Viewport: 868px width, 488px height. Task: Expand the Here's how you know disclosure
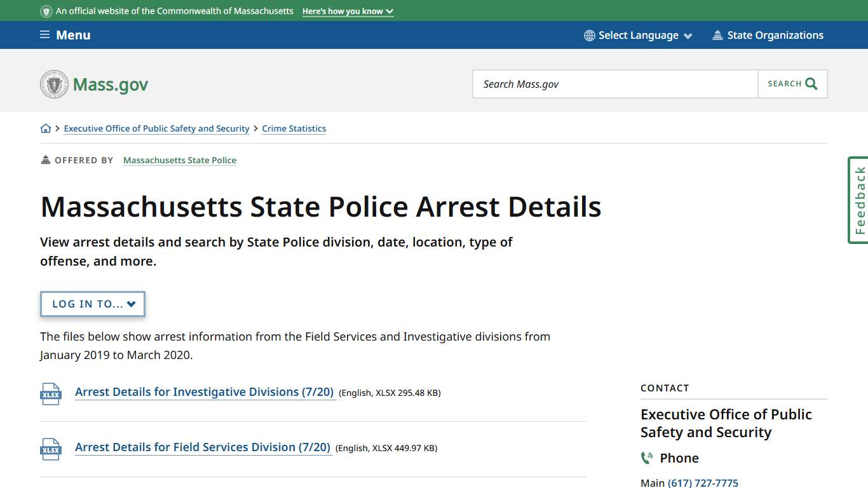[348, 11]
